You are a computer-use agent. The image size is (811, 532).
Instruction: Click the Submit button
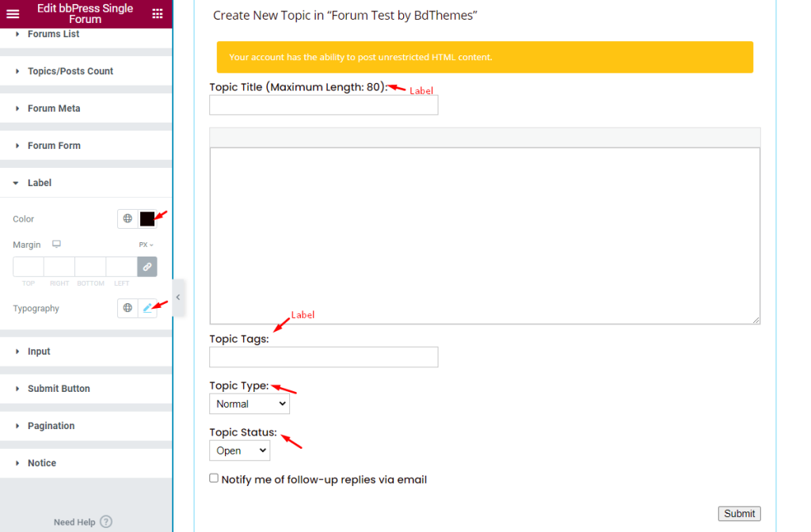pos(739,513)
